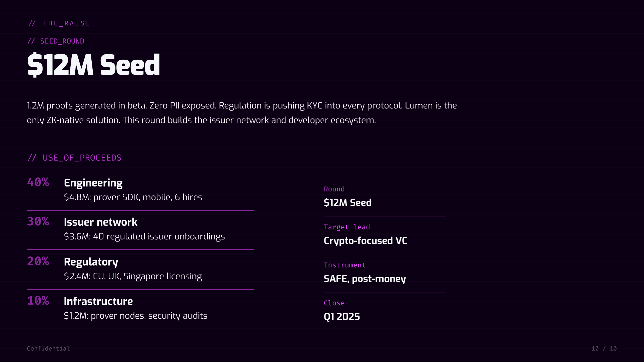Click the "$4.8M: prover SDK" detail line

coord(133,197)
